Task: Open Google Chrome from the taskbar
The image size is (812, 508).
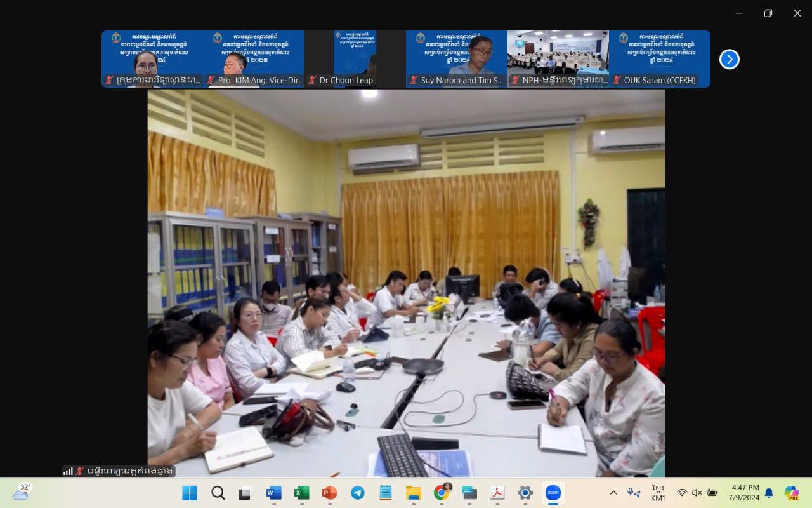Action: pos(442,493)
